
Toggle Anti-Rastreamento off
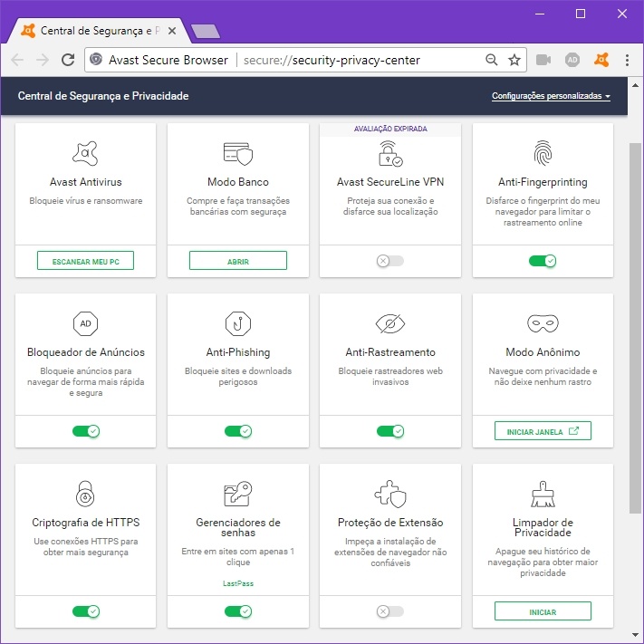(x=390, y=431)
